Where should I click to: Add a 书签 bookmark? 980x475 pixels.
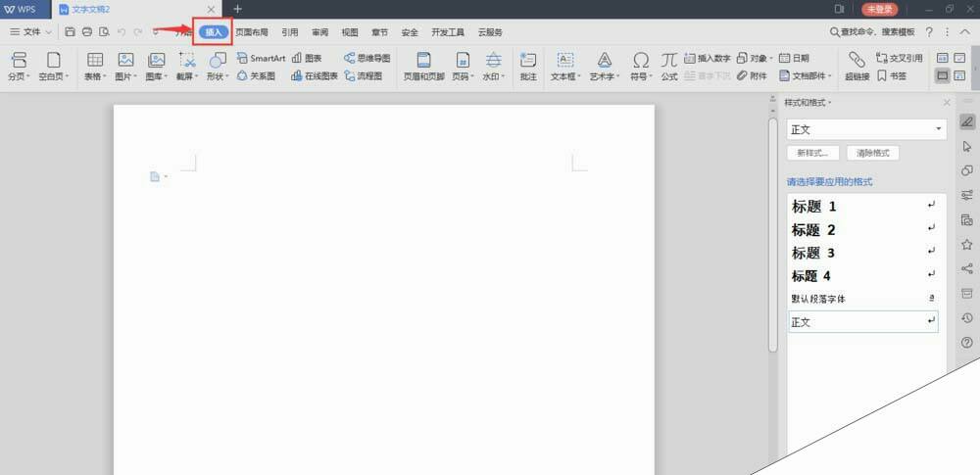tap(892, 76)
